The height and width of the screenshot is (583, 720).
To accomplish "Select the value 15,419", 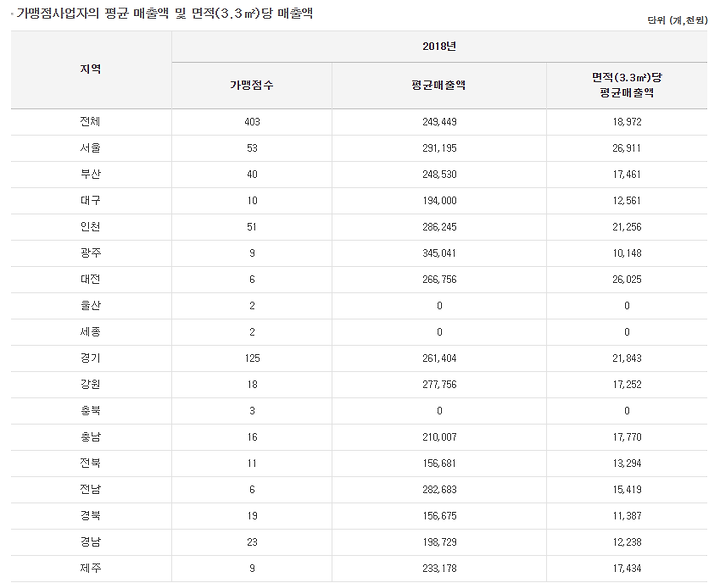I will point(627,489).
